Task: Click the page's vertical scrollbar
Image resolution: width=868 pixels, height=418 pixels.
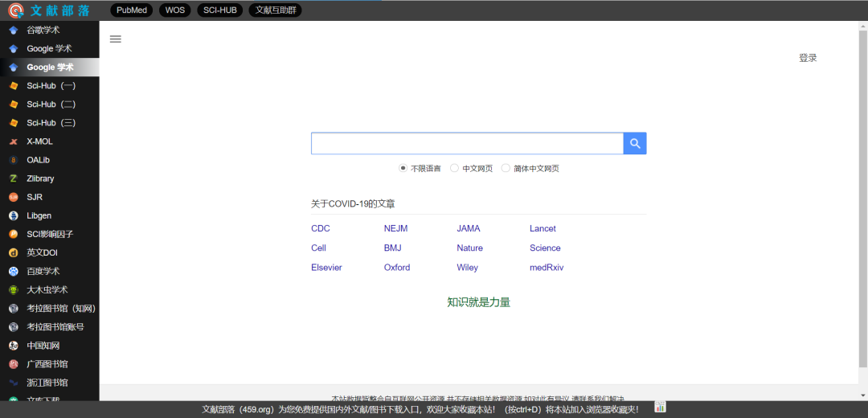Action: click(x=862, y=201)
